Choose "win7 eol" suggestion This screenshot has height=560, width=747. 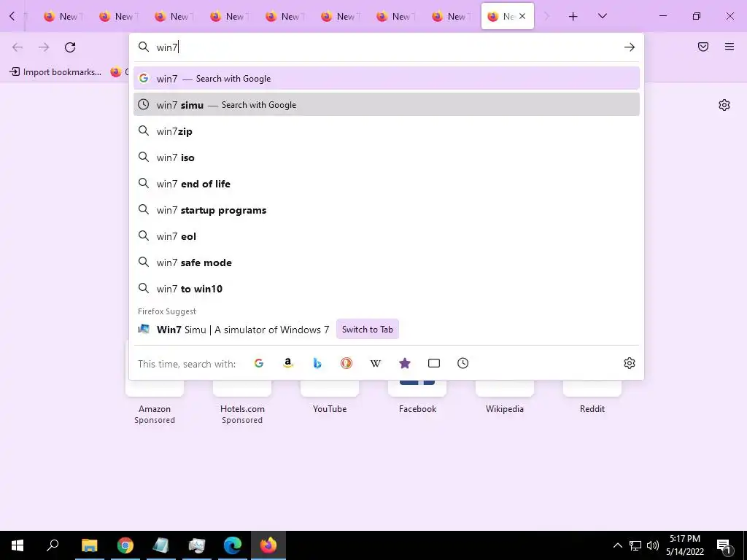pos(387,236)
